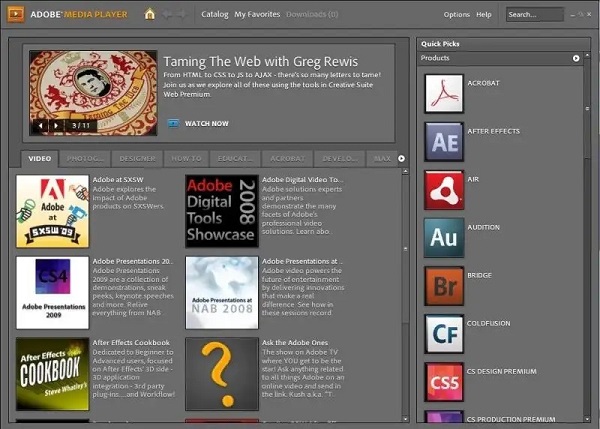Switch to the HOW TO tab
This screenshot has width=600, height=429.
pos(186,158)
